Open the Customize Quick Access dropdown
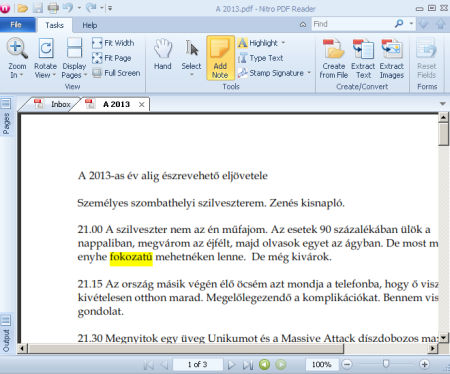 click(110, 8)
